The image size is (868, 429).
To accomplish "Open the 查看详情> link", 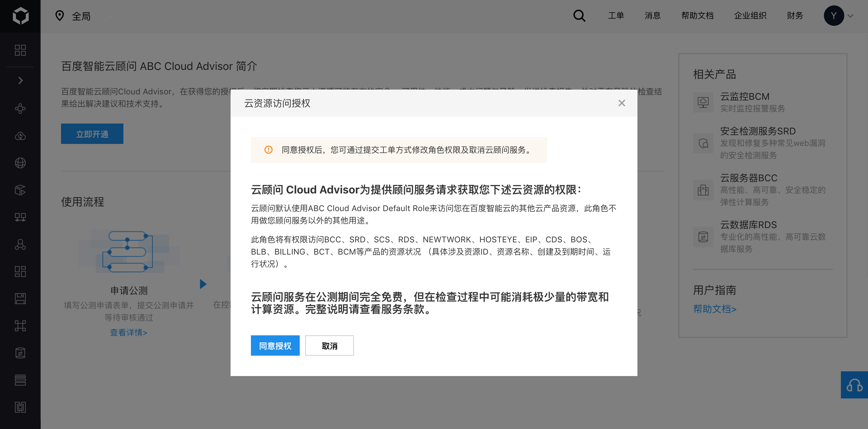I will [x=129, y=333].
